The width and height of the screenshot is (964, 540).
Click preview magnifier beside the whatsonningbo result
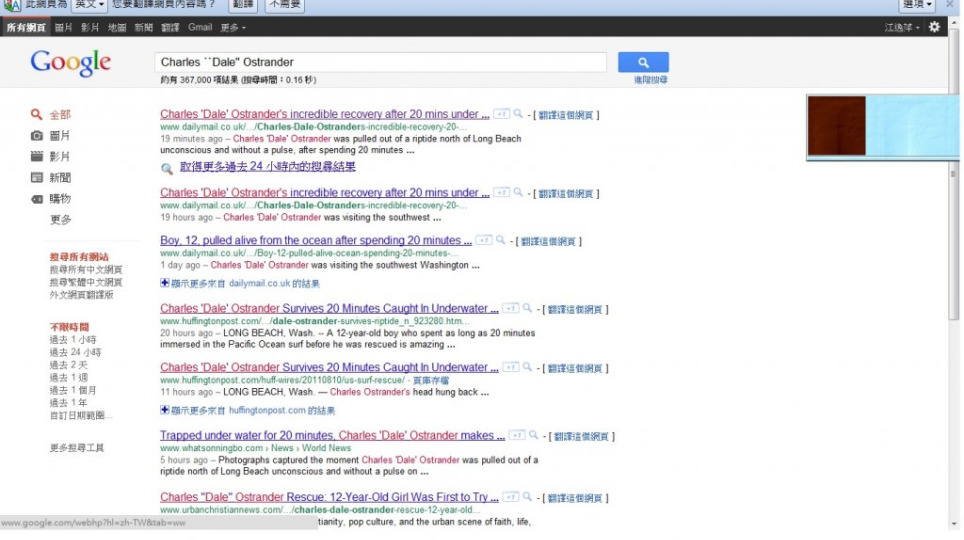pos(534,436)
